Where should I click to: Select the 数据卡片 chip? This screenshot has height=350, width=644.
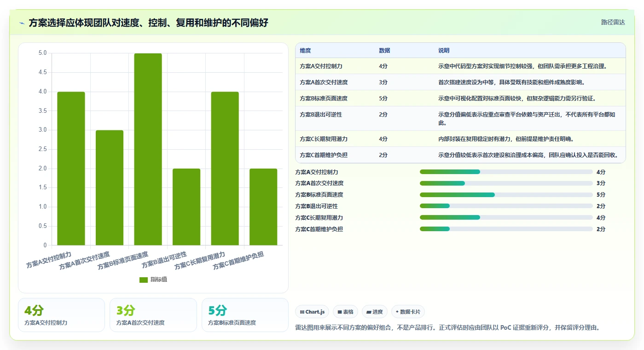(x=408, y=312)
